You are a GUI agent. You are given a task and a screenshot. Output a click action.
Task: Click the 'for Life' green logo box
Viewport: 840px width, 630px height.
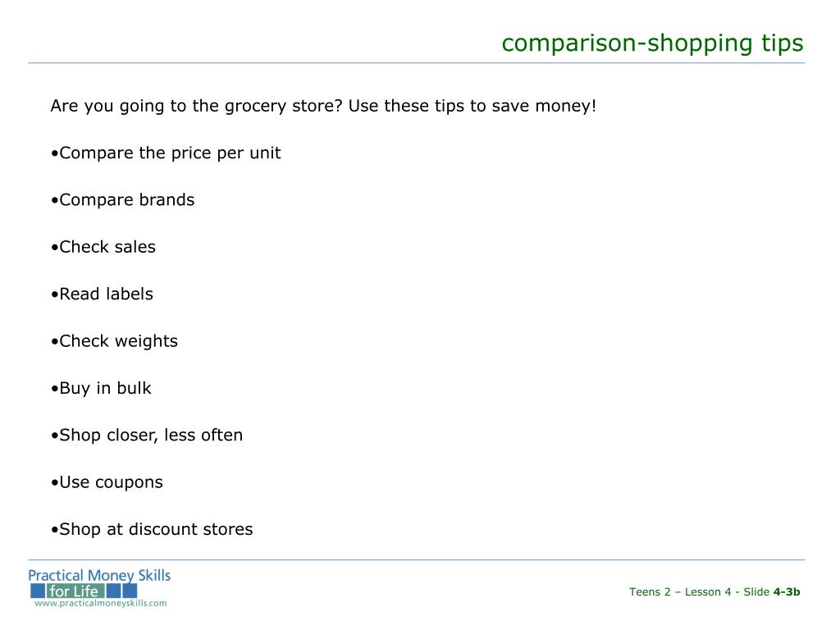(x=75, y=591)
